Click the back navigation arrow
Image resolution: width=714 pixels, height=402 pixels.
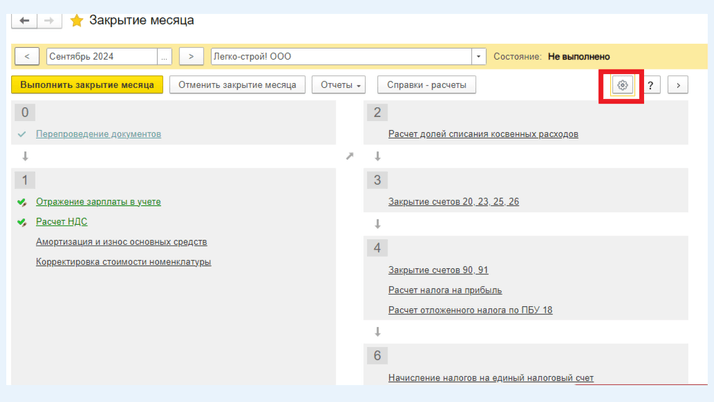(x=25, y=20)
